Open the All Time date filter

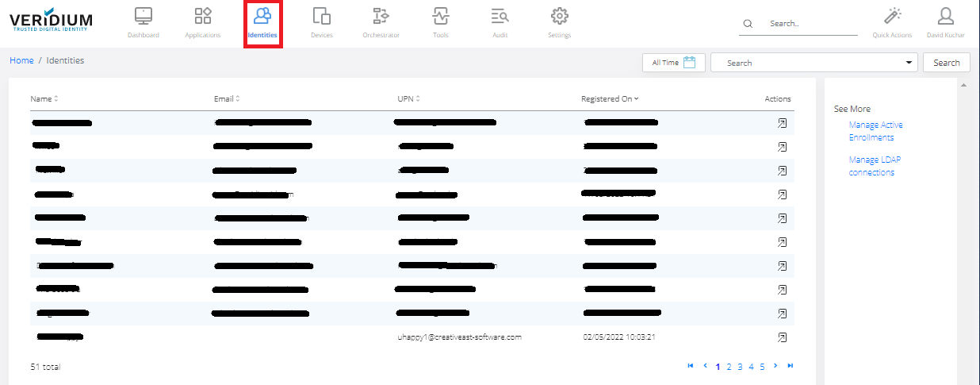coord(672,63)
